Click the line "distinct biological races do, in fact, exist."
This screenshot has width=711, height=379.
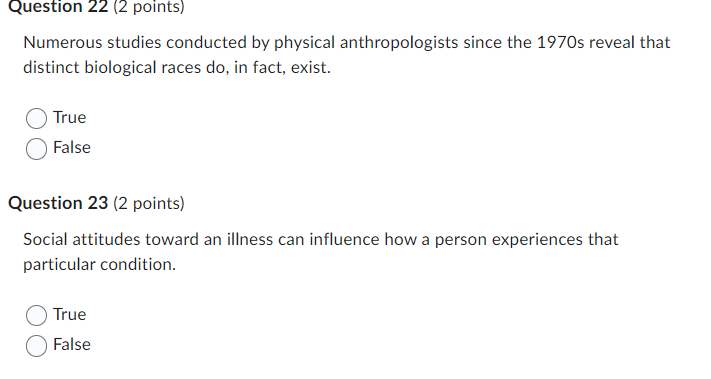point(177,68)
